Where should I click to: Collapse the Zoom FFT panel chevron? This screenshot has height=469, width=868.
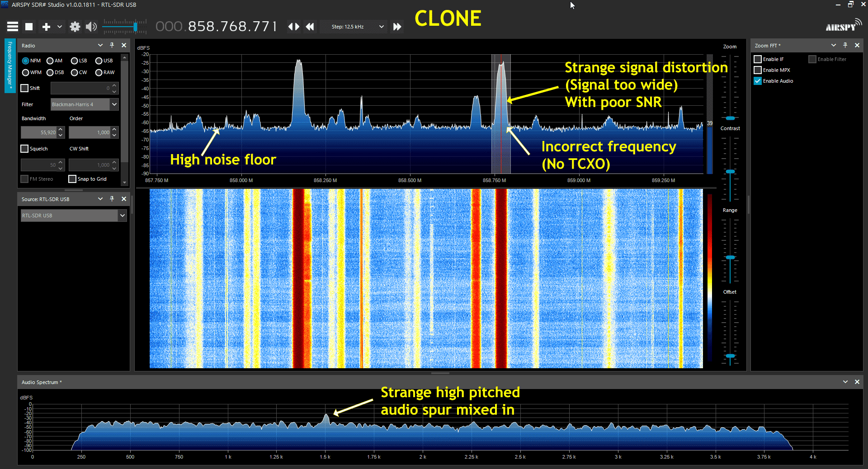point(834,45)
